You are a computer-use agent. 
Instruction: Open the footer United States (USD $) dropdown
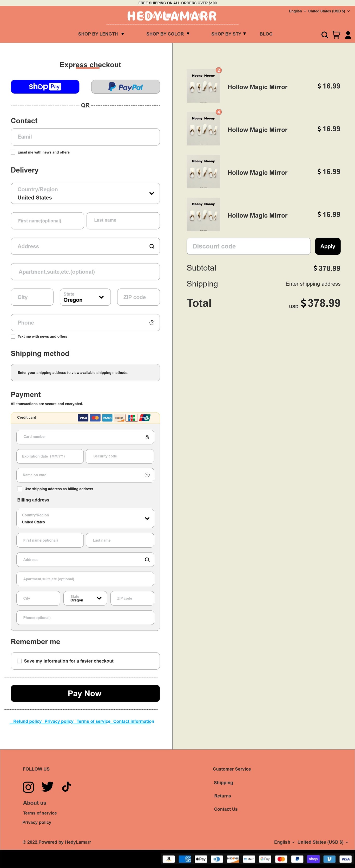[323, 842]
